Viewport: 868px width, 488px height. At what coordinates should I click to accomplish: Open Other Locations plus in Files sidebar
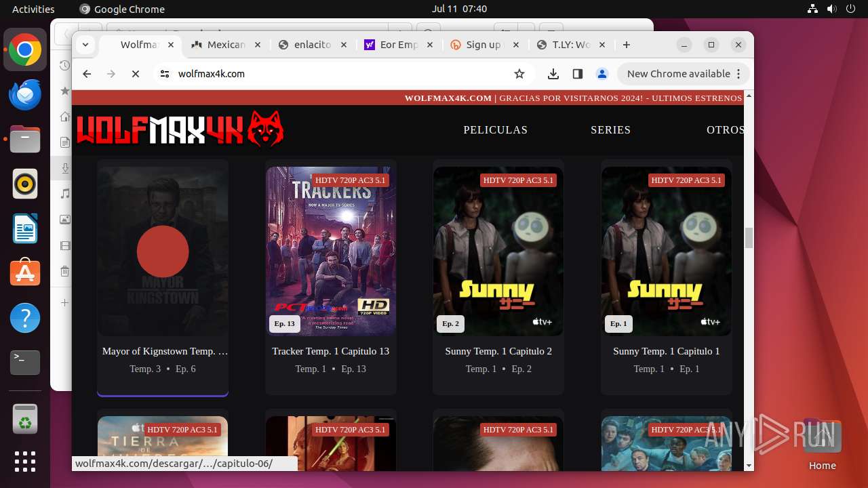(64, 302)
